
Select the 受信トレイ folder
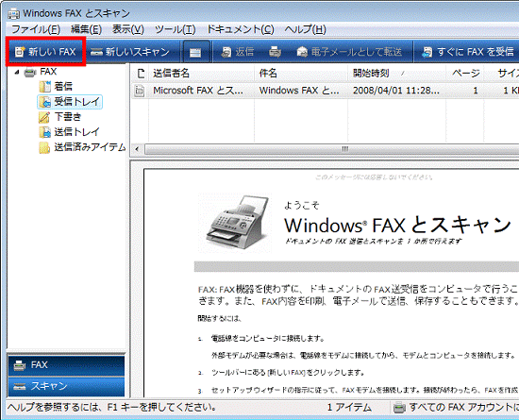pyautogui.click(x=70, y=102)
